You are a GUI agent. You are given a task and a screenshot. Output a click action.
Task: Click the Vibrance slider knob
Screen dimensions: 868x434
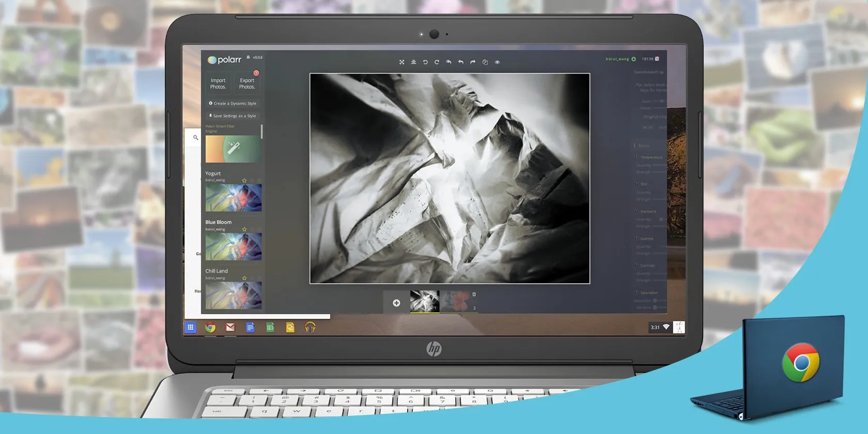click(655, 307)
